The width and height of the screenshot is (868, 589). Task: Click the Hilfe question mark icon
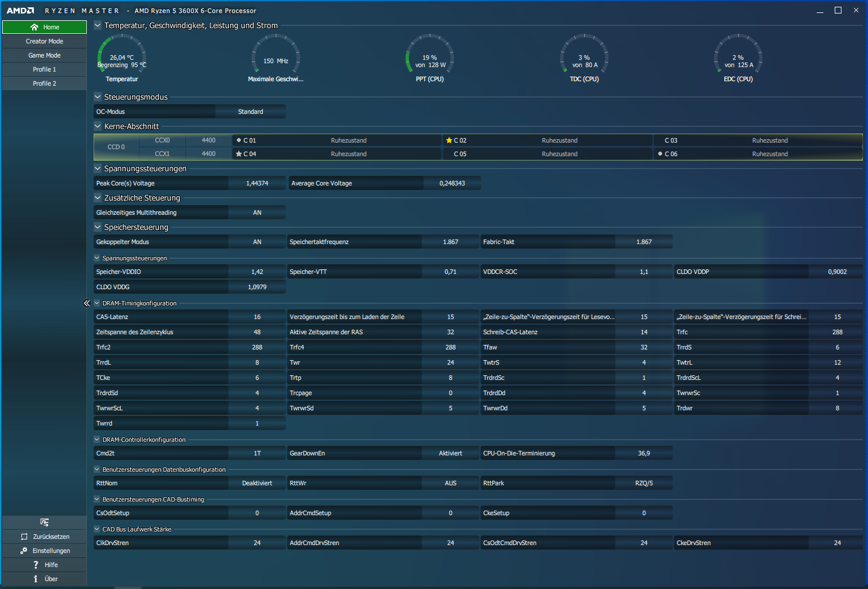[36, 565]
